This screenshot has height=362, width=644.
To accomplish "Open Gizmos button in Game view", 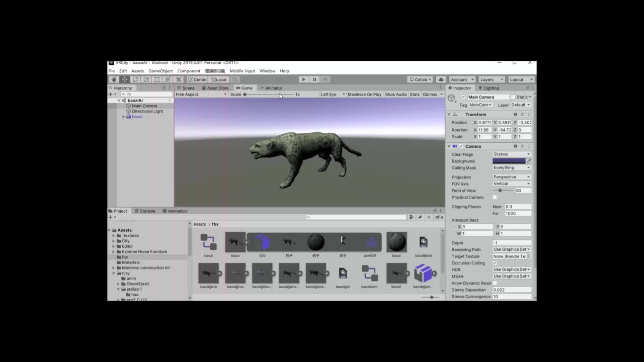I will pyautogui.click(x=430, y=95).
